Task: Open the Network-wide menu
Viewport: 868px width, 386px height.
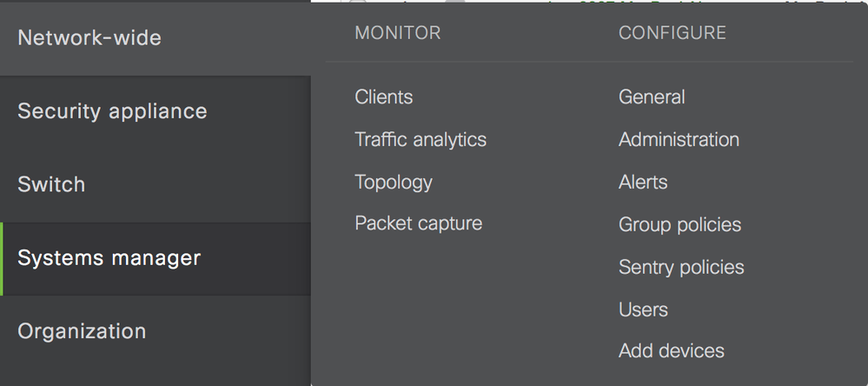Action: coord(89,38)
